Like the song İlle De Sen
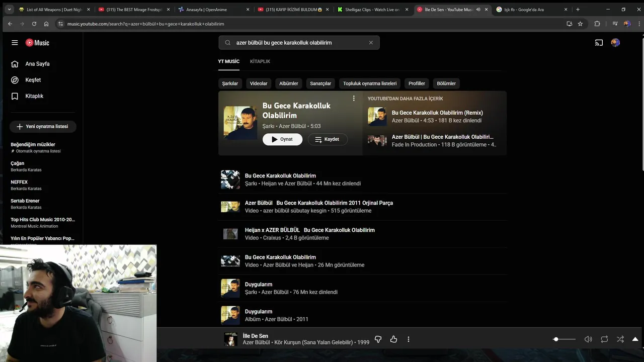 (x=393, y=339)
